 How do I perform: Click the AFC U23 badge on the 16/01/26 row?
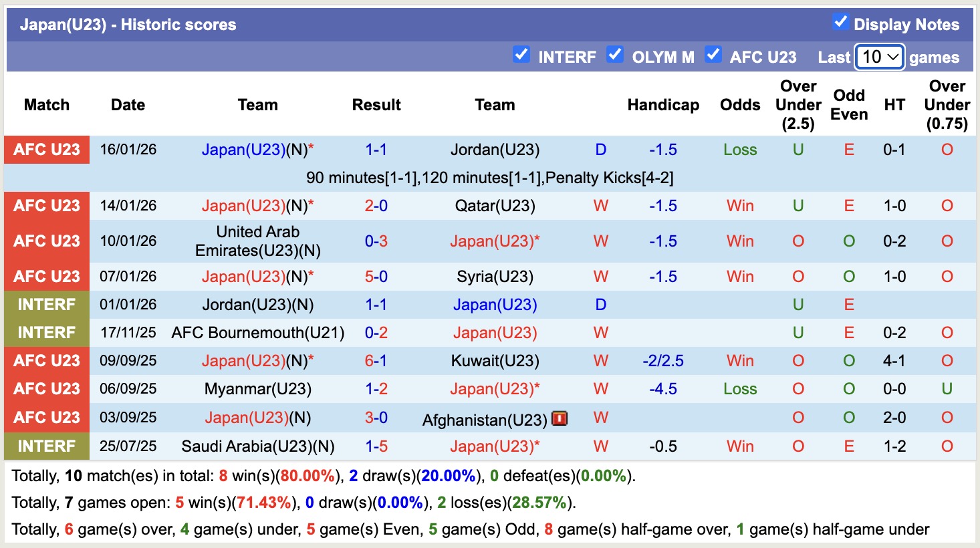point(46,149)
